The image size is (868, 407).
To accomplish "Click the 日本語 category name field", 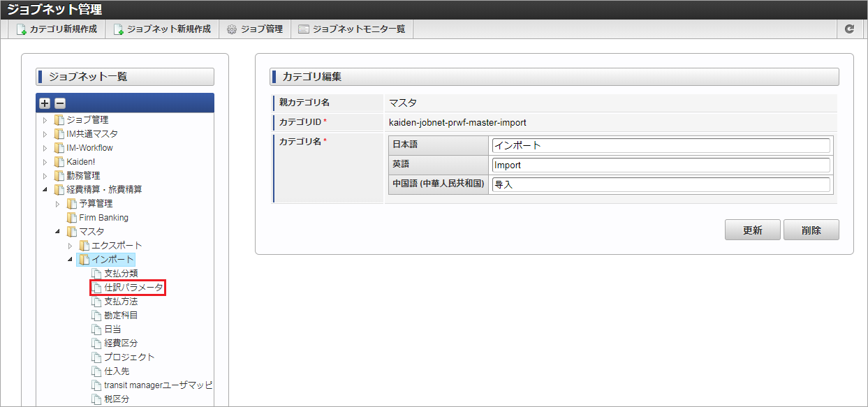I will (x=661, y=145).
